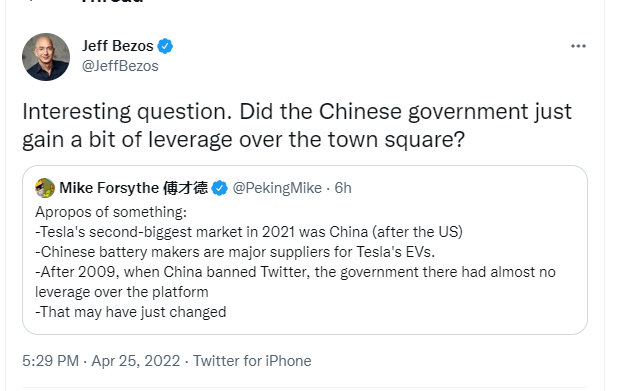Click the 'After 2009, when China banned Twitter' line
The image size is (619, 391).
coord(295,282)
